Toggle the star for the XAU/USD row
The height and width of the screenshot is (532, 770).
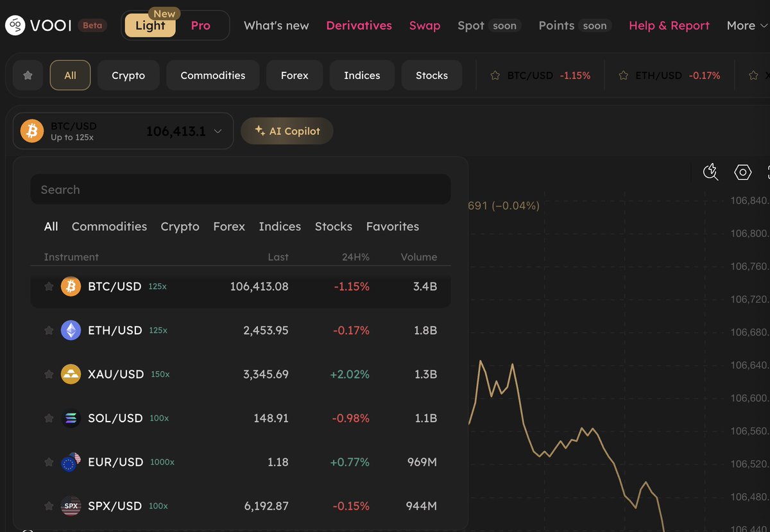tap(49, 374)
